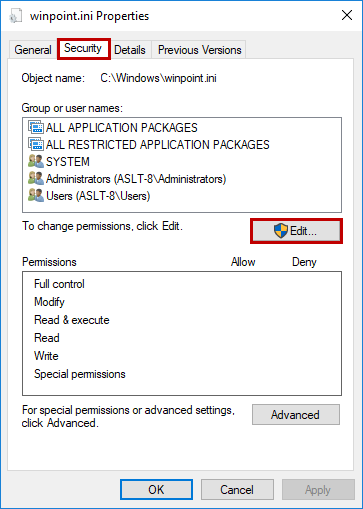Select the Full control permission row

coord(182,284)
